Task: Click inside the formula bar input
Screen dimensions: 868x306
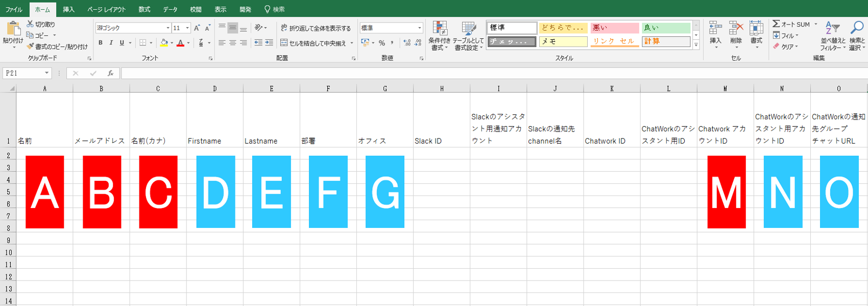Action: pos(494,74)
